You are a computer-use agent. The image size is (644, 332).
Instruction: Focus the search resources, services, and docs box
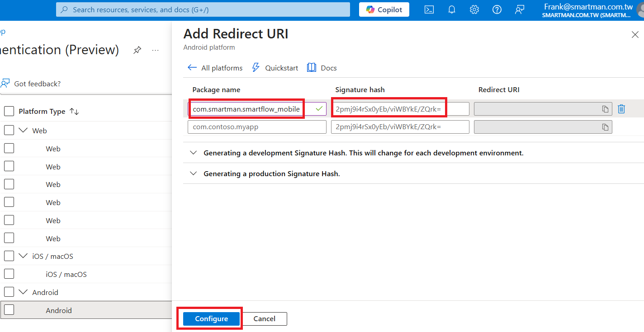click(x=203, y=9)
